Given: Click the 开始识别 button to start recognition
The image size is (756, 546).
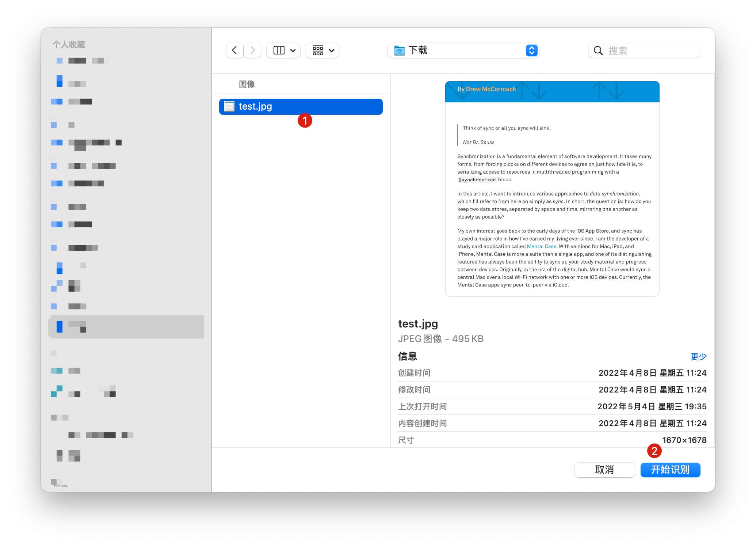Looking at the screenshot, I should tap(670, 470).
